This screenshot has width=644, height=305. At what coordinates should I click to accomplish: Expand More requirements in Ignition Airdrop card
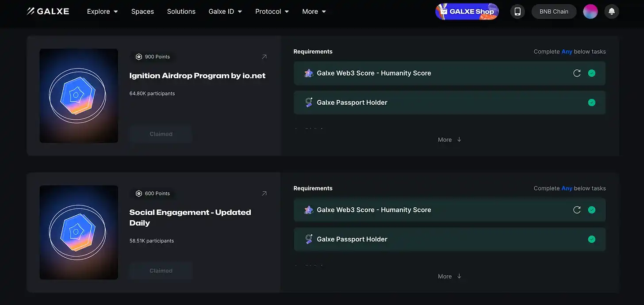[x=450, y=140]
